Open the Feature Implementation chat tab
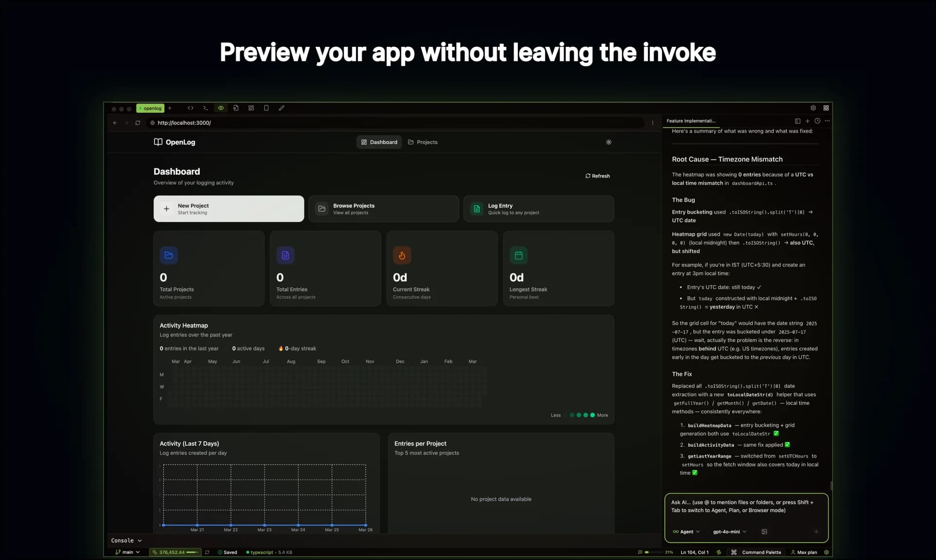The image size is (936, 560). tap(691, 121)
